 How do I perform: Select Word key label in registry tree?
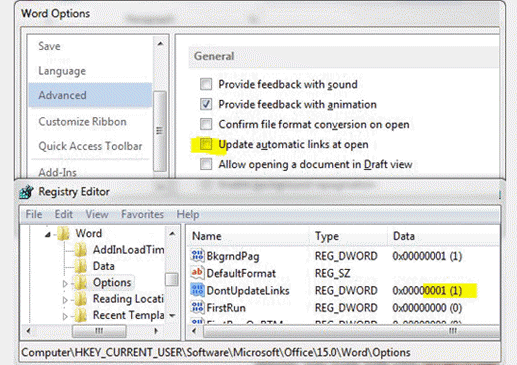click(88, 233)
